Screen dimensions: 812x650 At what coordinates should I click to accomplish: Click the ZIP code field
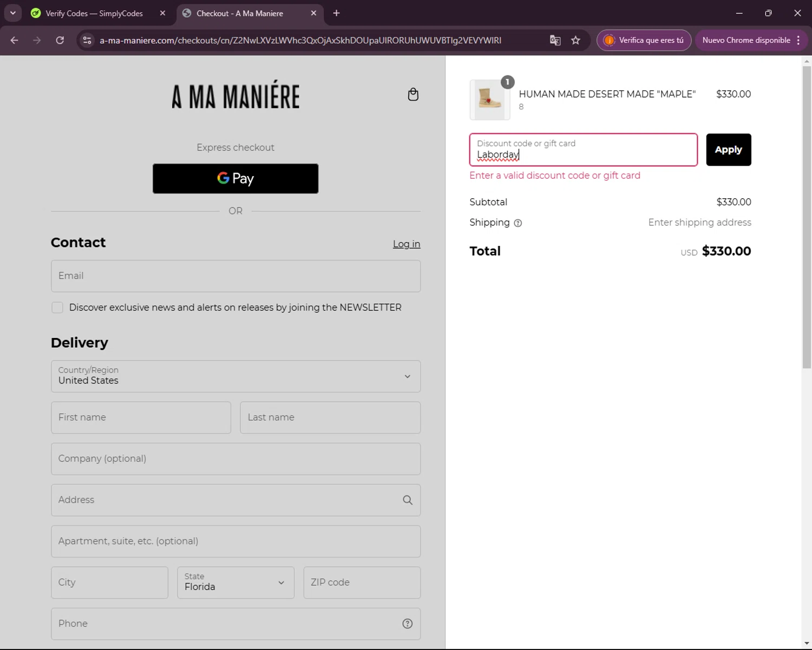pos(362,583)
